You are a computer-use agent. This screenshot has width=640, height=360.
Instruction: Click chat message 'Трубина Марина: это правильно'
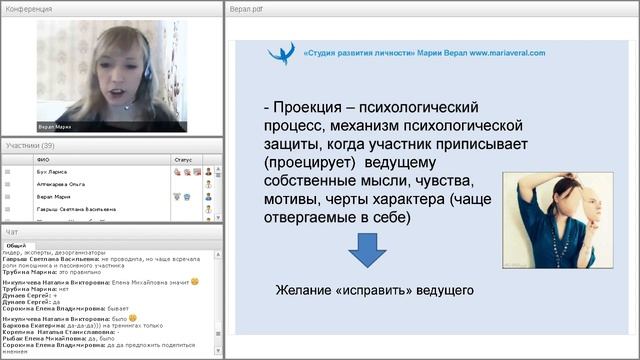[x=51, y=272]
